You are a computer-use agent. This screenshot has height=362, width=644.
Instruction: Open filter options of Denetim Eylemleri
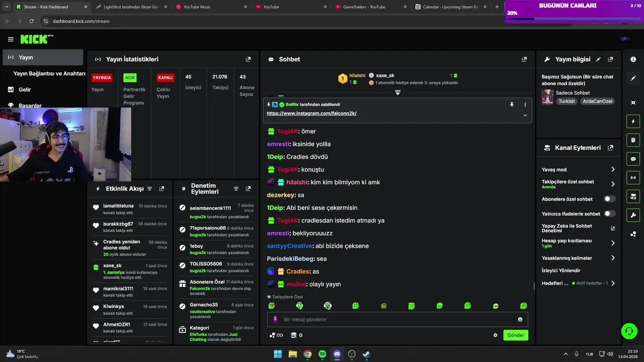(x=236, y=189)
